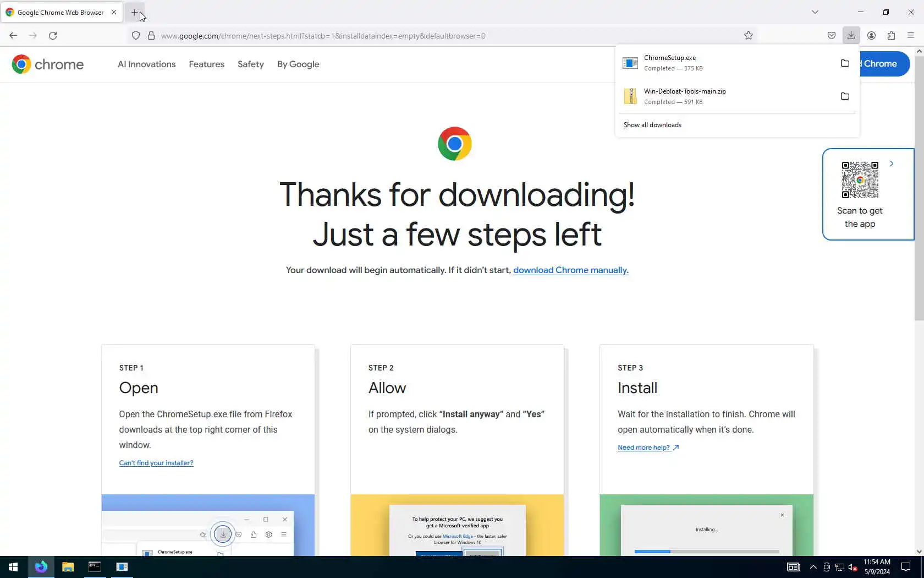This screenshot has width=924, height=578.
Task: Open the Windows notification center
Action: click(906, 567)
